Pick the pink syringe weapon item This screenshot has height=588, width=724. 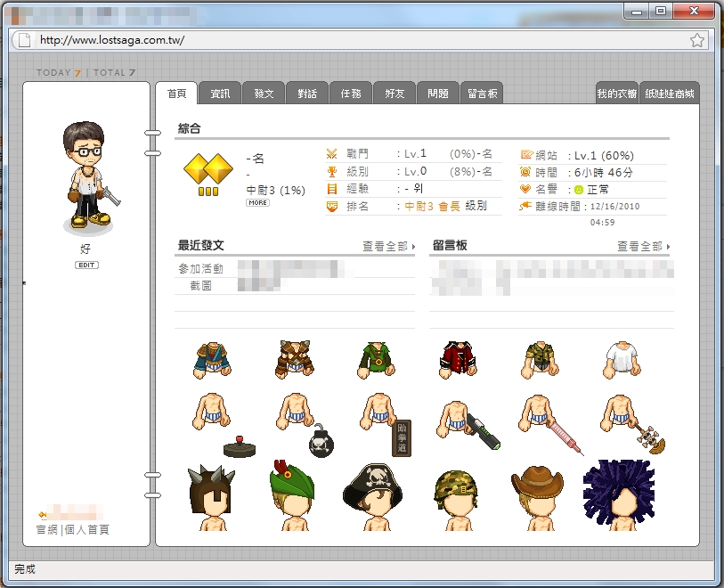563,437
